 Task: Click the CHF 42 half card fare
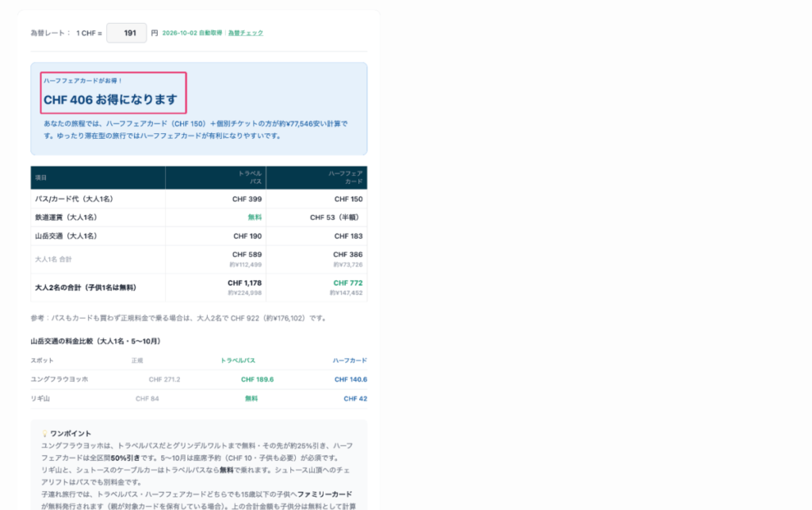click(355, 399)
